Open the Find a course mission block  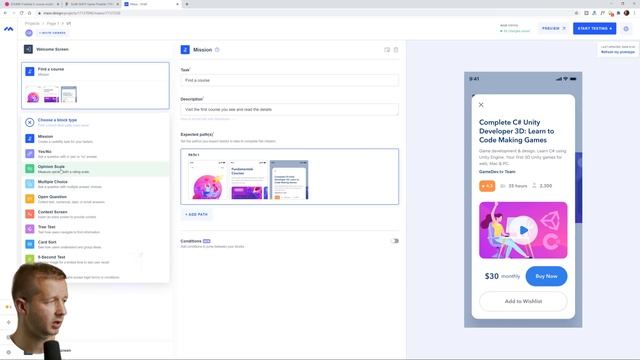pyautogui.click(x=95, y=86)
